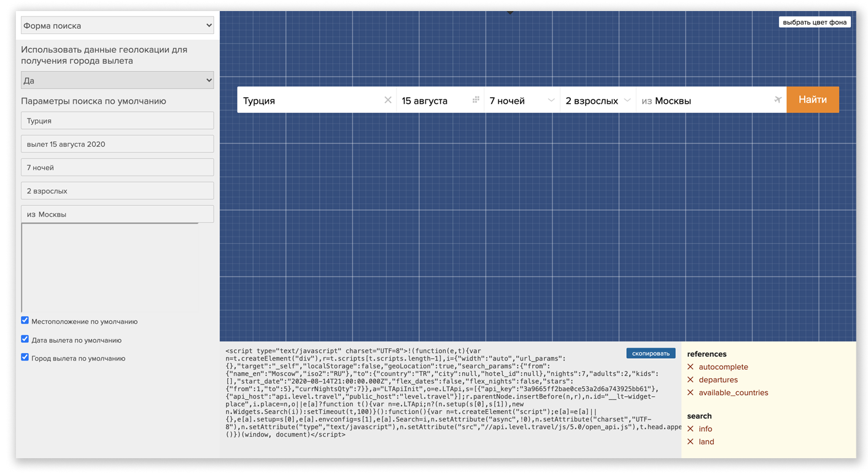Click the airplane icon in departure city field
868x476 pixels.
point(778,100)
